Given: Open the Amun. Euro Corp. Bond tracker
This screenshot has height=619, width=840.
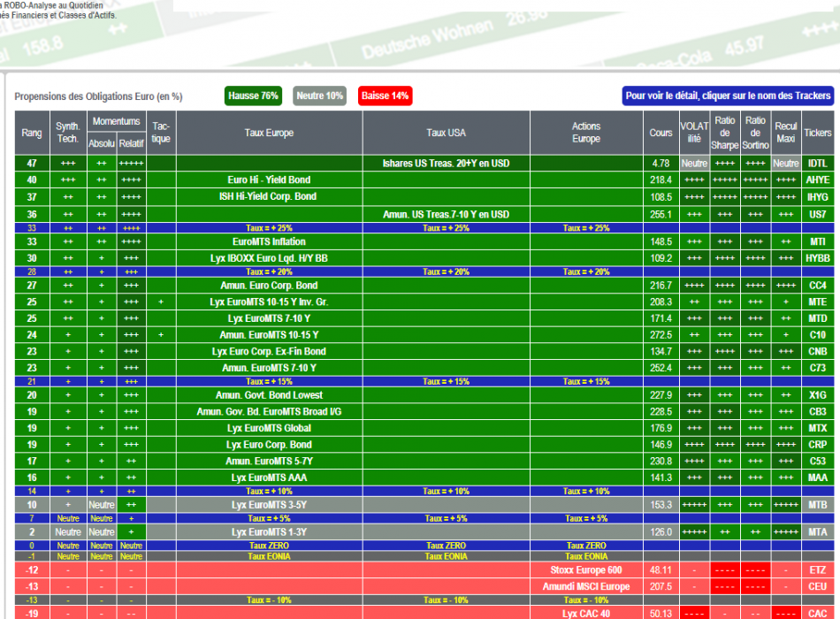Looking at the screenshot, I should click(269, 286).
